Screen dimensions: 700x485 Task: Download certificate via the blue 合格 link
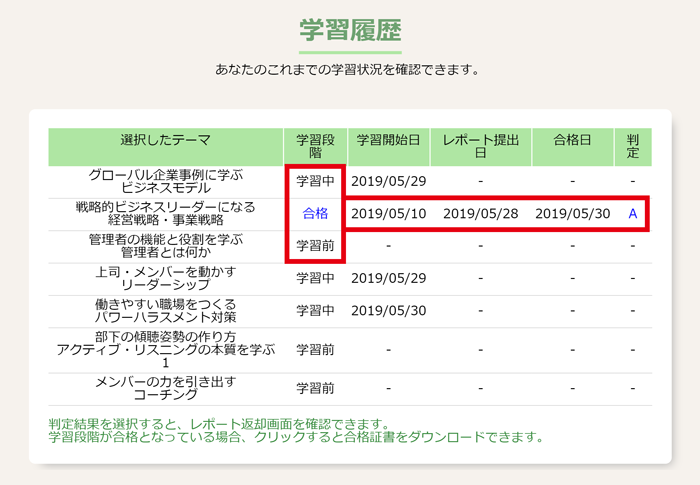coord(315,213)
